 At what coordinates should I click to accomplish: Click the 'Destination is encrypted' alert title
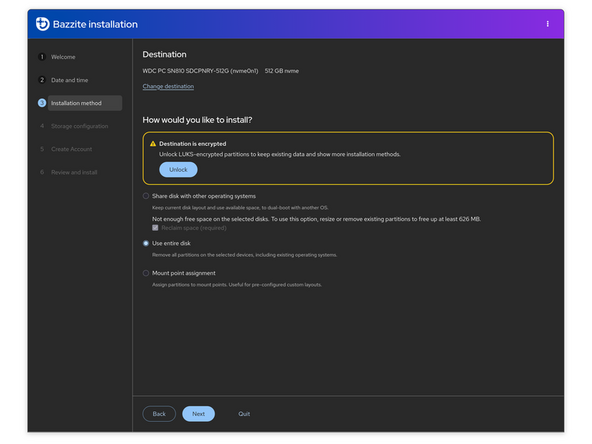click(193, 143)
